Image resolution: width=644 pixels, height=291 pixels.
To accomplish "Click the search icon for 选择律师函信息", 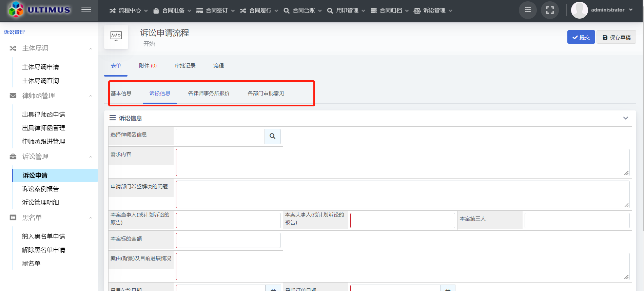I will click(x=272, y=136).
